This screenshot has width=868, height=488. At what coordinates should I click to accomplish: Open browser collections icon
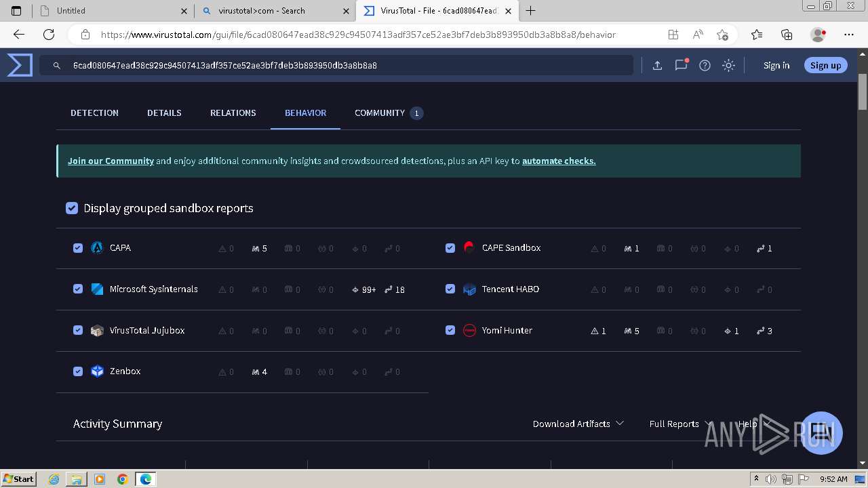point(787,35)
